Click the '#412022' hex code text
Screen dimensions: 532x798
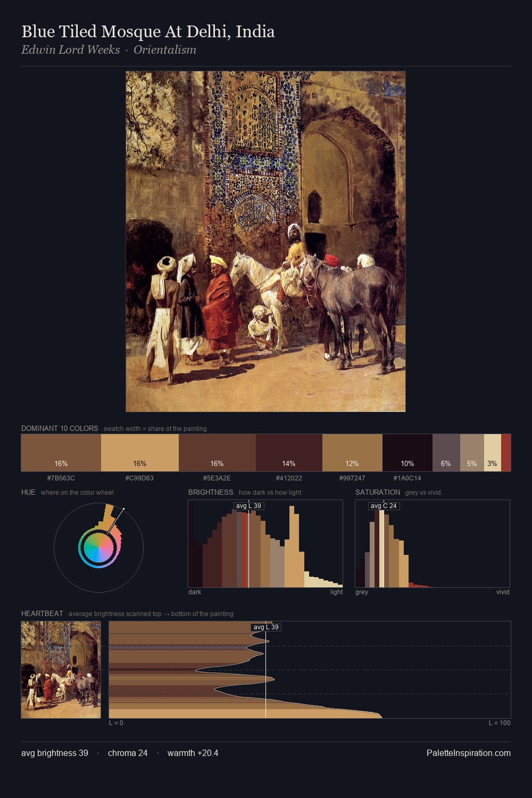[289, 478]
